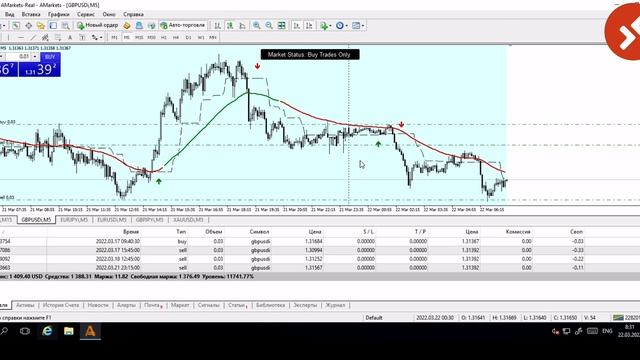This screenshot has height=360, width=640.
Task: Open the Графики menu
Action: click(58, 14)
